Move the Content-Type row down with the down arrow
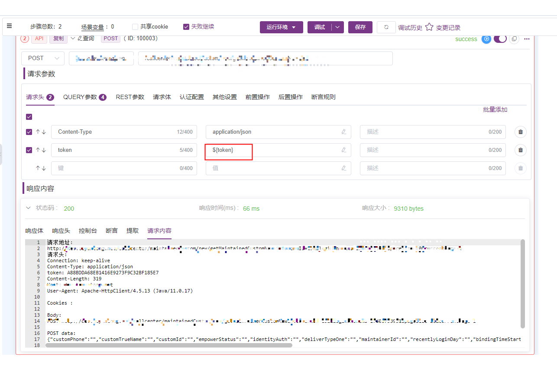 point(44,132)
